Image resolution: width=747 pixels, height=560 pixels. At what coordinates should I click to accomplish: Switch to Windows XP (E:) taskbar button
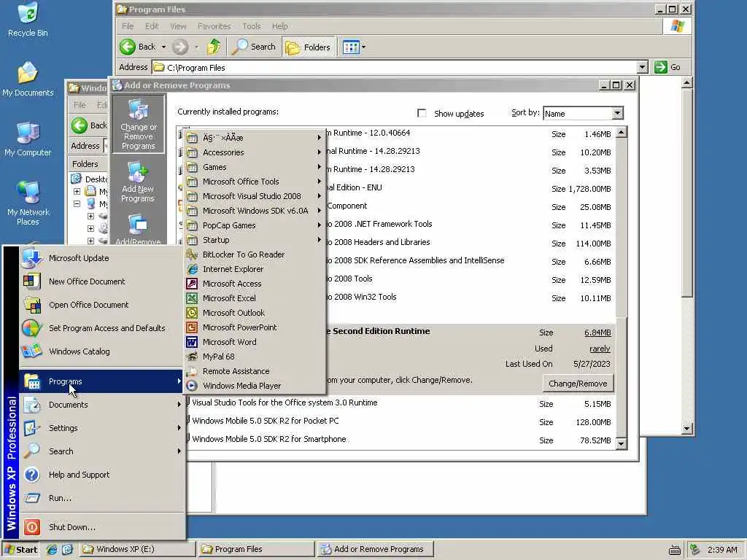pos(136,549)
